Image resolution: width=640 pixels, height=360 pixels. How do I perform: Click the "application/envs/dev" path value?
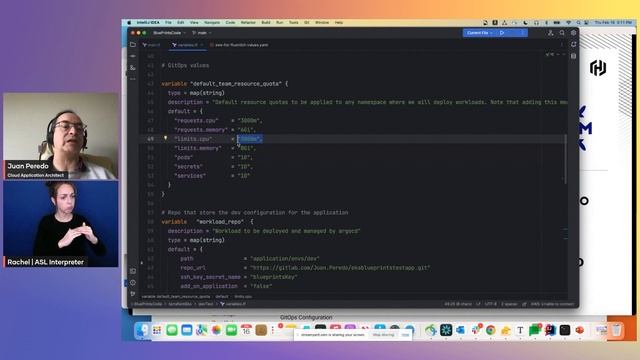[x=284, y=258]
